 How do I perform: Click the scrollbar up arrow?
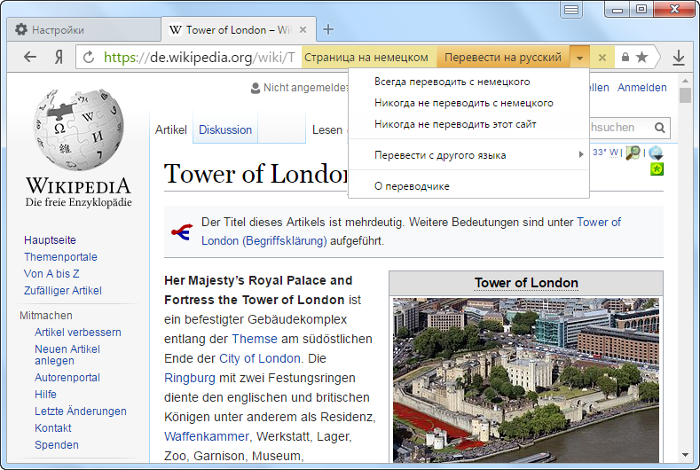point(685,81)
